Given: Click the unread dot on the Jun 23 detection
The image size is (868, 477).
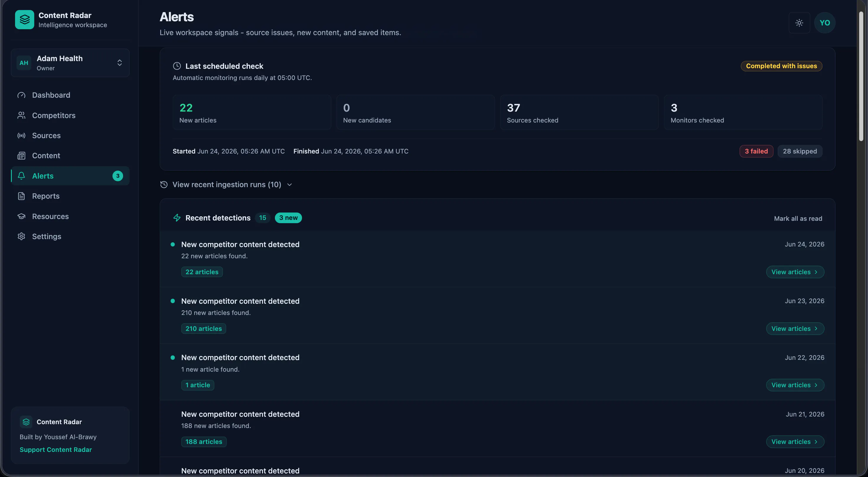Looking at the screenshot, I should (x=173, y=301).
